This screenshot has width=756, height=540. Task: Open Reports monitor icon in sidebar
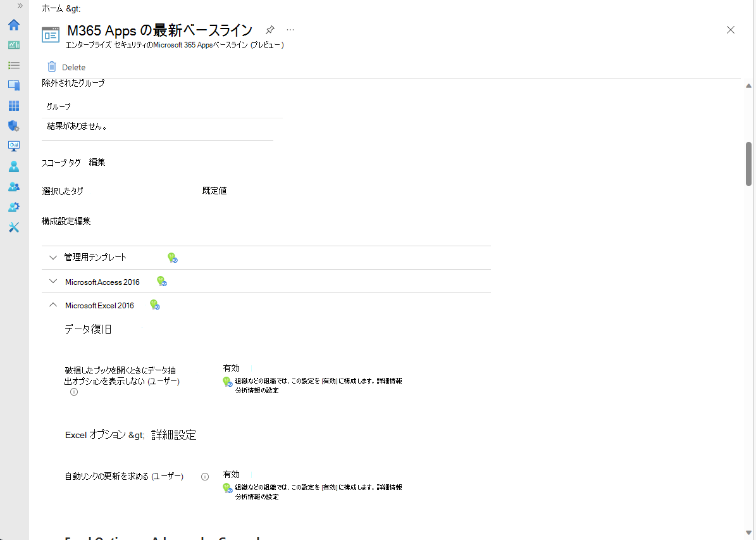[x=14, y=146]
